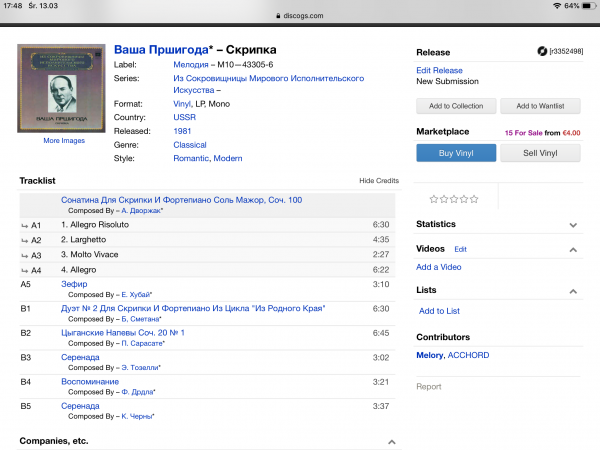The image size is (600, 450).
Task: Open track Зефир
Action: click(x=74, y=284)
